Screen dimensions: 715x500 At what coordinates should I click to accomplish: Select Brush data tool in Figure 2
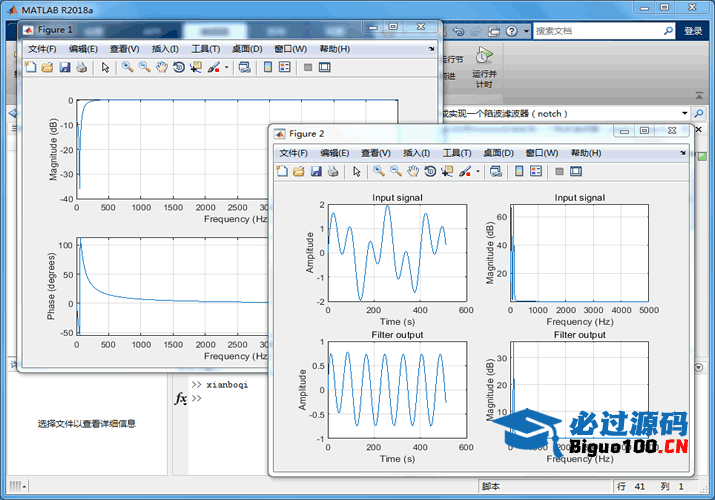pos(465,171)
